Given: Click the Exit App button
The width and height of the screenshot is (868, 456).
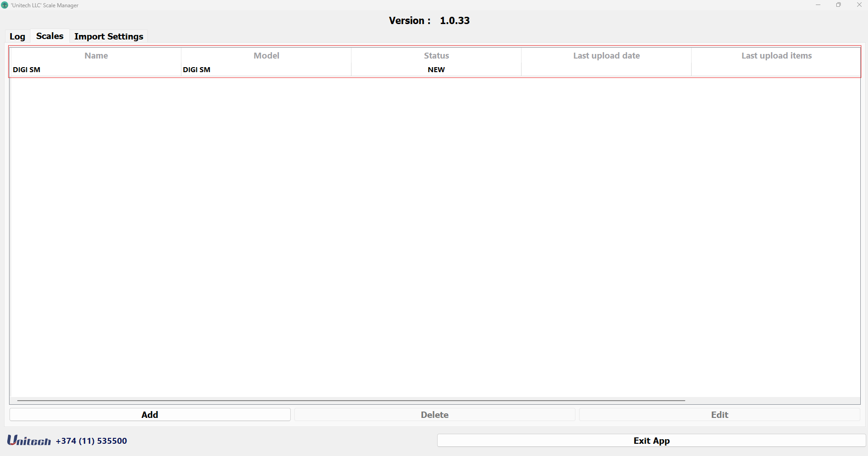Looking at the screenshot, I should coord(652,441).
